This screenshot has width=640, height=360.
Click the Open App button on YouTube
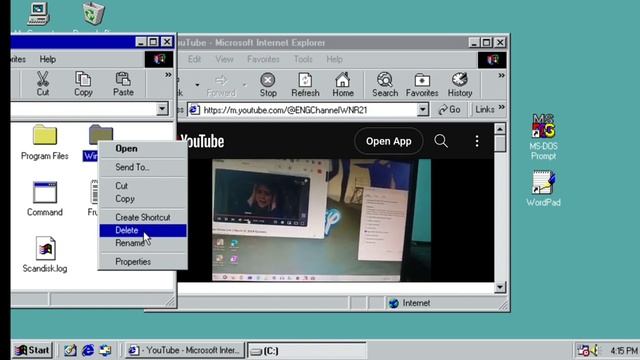[x=389, y=141]
